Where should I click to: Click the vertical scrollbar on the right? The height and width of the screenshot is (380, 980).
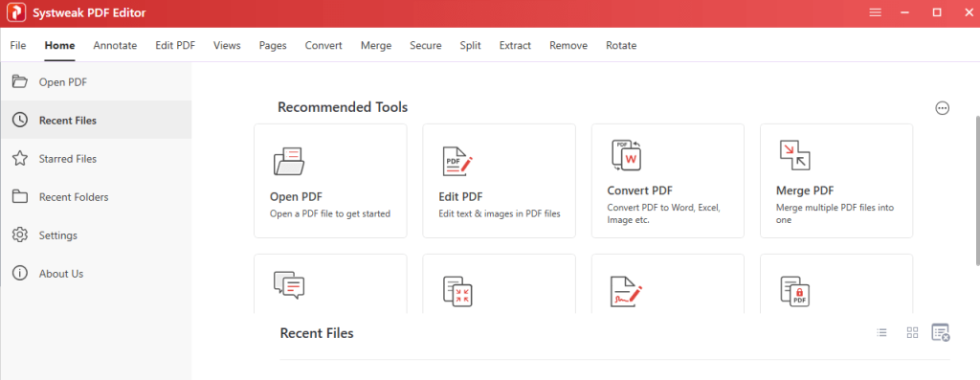(x=977, y=190)
